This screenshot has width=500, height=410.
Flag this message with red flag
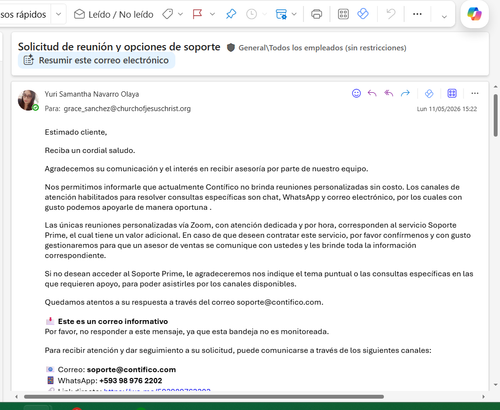tap(197, 14)
